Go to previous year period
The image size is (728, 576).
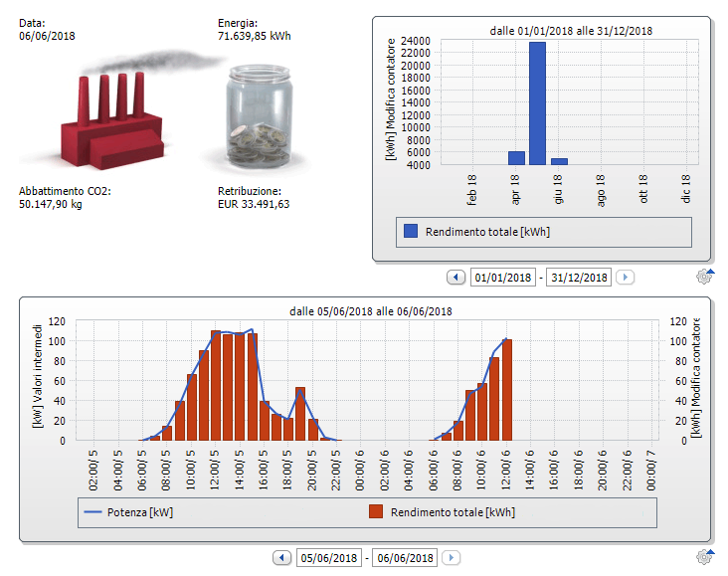(x=455, y=278)
